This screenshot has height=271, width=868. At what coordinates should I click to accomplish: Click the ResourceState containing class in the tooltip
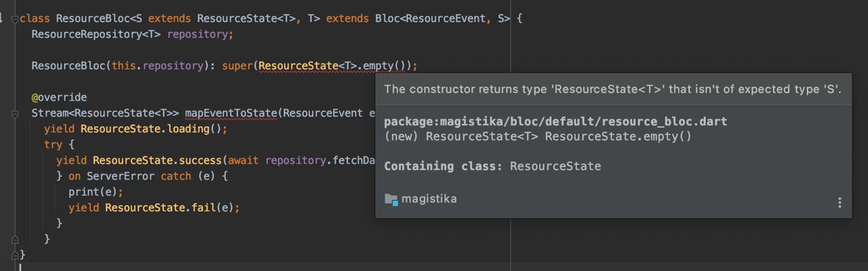[x=555, y=166]
